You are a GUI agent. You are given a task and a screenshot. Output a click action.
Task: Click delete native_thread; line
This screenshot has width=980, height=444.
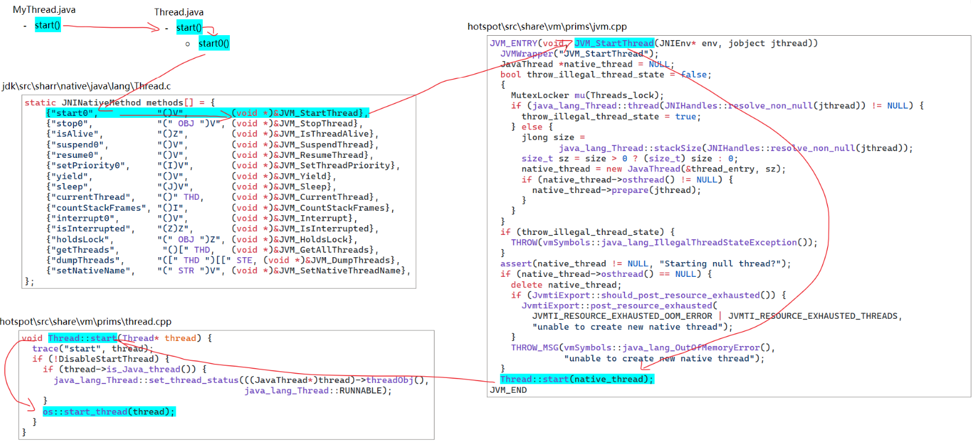tap(566, 285)
